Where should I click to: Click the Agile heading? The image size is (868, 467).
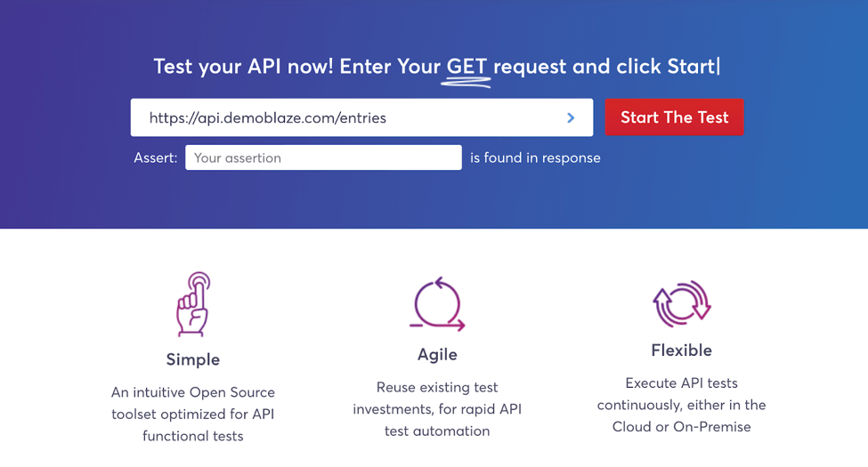pyautogui.click(x=437, y=355)
